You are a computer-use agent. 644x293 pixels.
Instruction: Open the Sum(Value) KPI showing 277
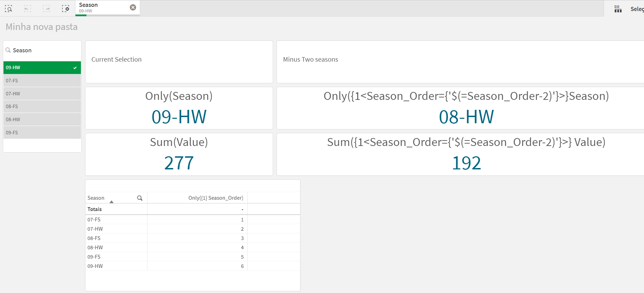tap(179, 154)
